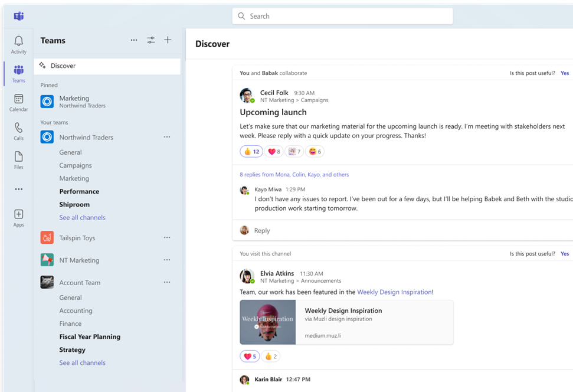Open the Apps panel

tap(18, 216)
